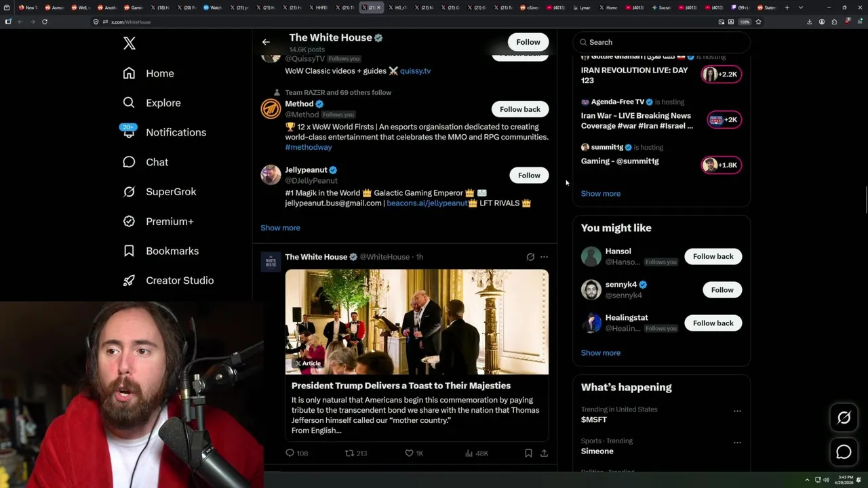The height and width of the screenshot is (488, 868).
Task: Open quissy.tv link
Action: 415,70
